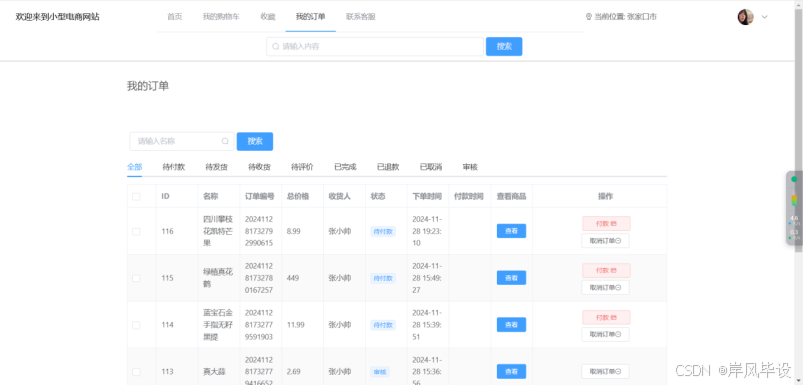Click the magnifier icon in the 请输入名称 field
Viewport: 803px width, 386px height.
click(x=225, y=141)
